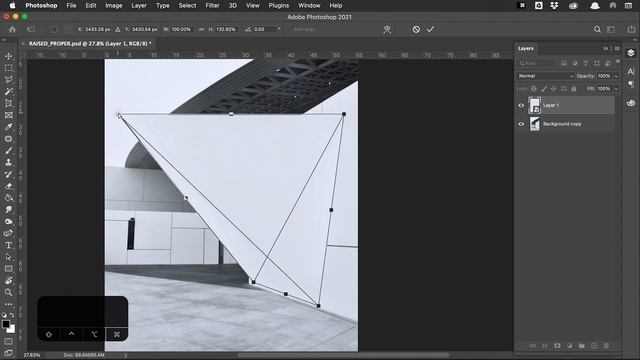Image resolution: width=640 pixels, height=360 pixels.
Task: Open the Color palette panel icon in dock
Action: pos(631,102)
